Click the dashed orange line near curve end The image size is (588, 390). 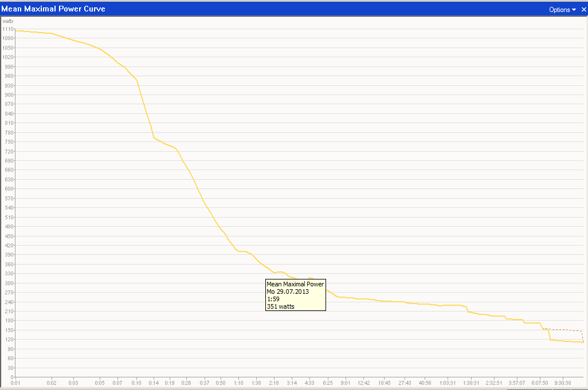click(x=565, y=330)
